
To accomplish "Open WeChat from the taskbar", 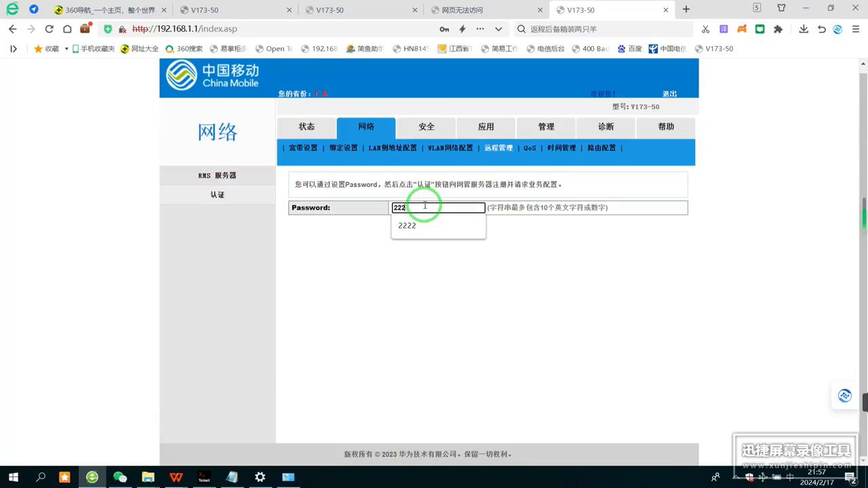I will [x=120, y=477].
